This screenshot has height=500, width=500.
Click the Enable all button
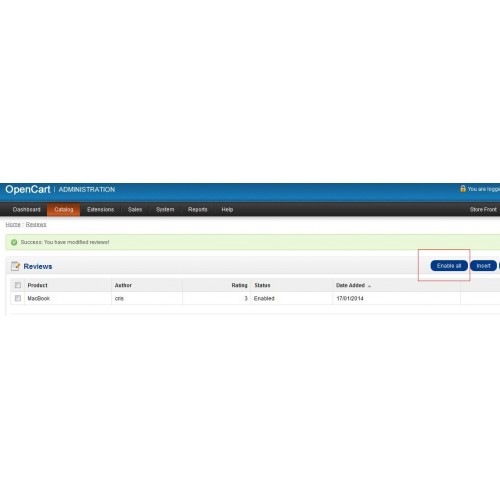[449, 266]
